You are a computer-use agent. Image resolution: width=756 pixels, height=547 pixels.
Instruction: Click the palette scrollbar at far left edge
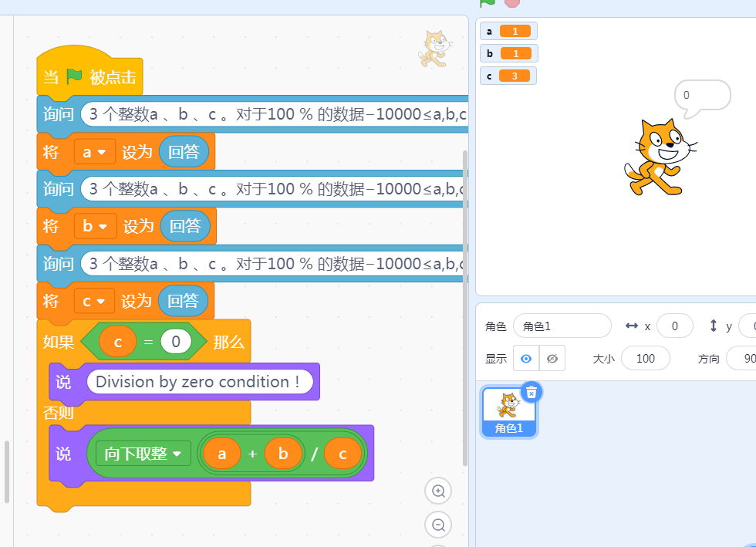point(7,471)
